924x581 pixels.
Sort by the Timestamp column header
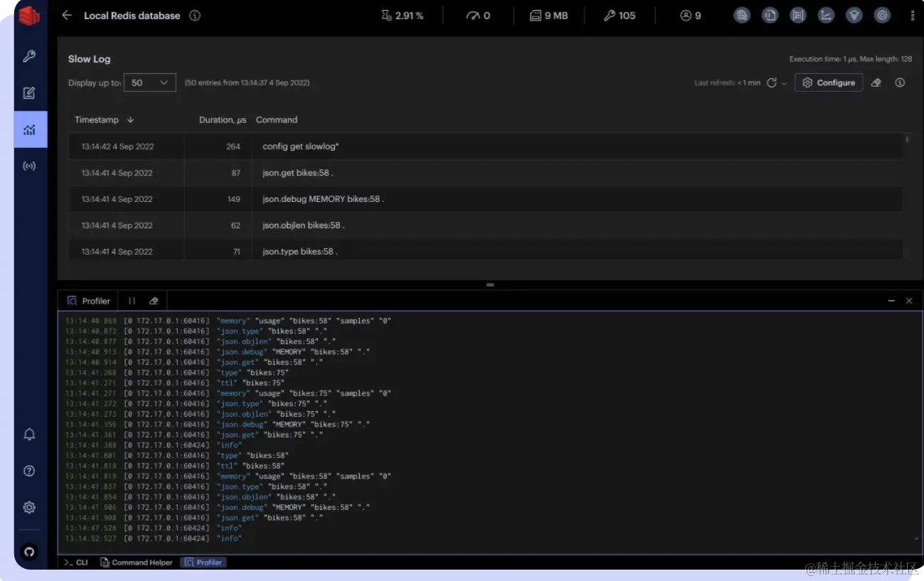coord(105,119)
